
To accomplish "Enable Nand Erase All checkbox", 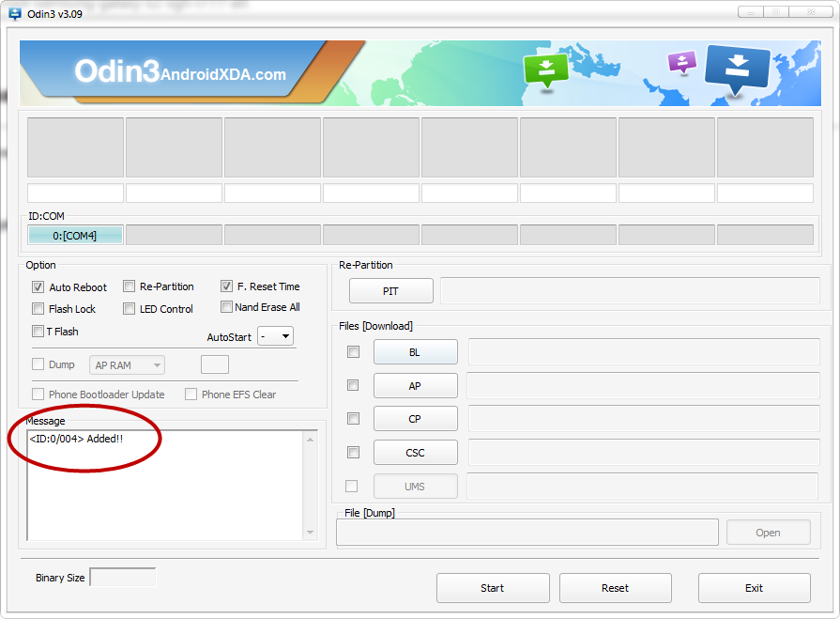I will point(227,307).
